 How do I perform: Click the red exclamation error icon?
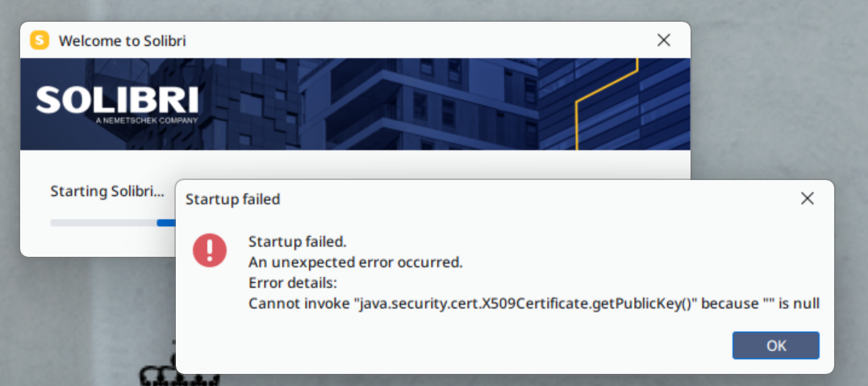(x=209, y=250)
